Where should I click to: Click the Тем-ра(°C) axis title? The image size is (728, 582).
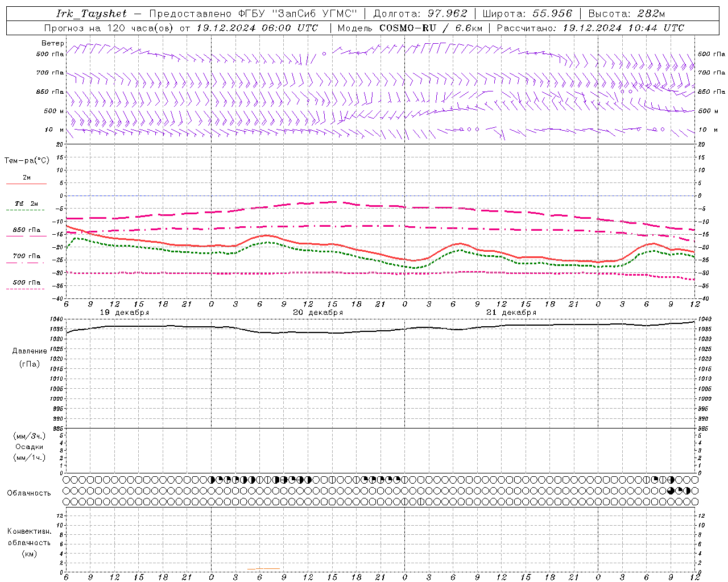tap(27, 161)
